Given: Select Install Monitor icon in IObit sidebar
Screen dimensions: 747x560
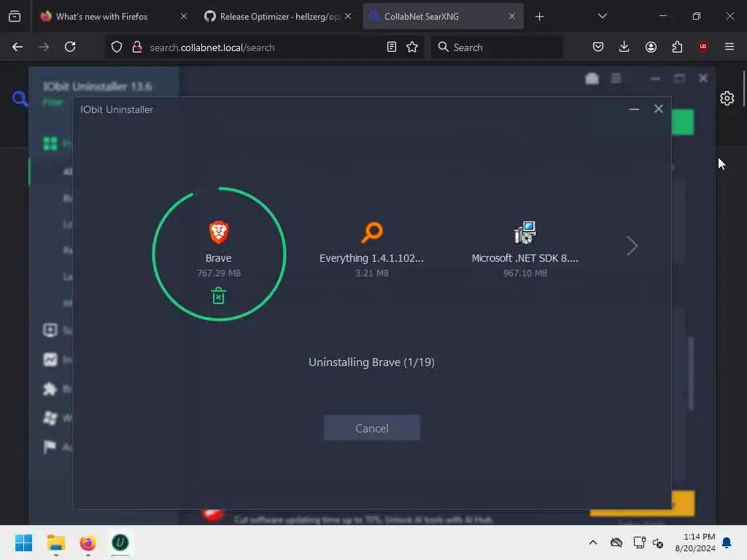Looking at the screenshot, I should pyautogui.click(x=50, y=359).
